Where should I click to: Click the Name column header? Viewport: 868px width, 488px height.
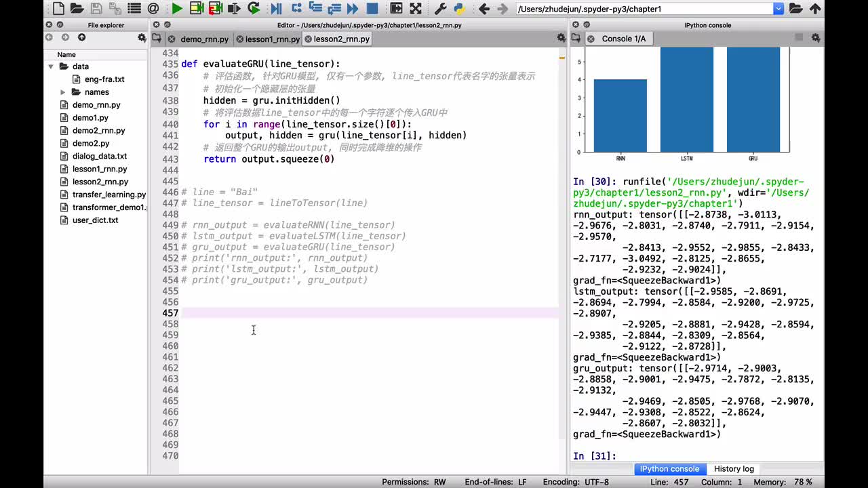66,54
